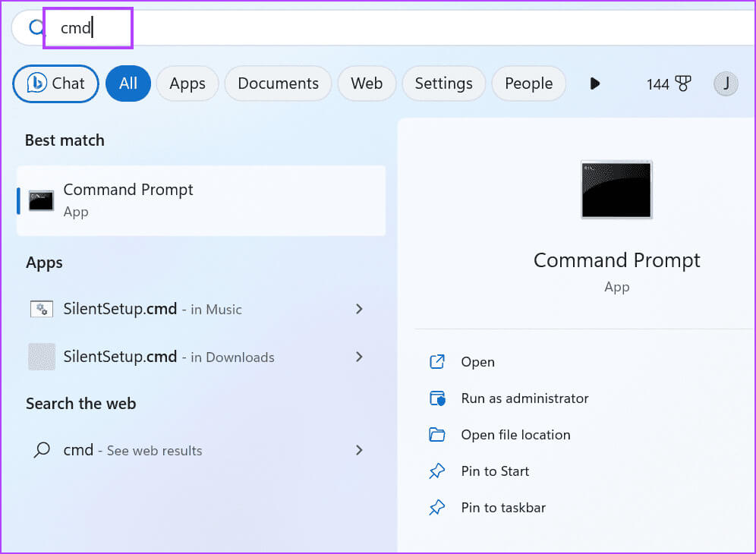Click the web search magnifier icon beside cmd
The width and height of the screenshot is (756, 554).
(x=42, y=450)
